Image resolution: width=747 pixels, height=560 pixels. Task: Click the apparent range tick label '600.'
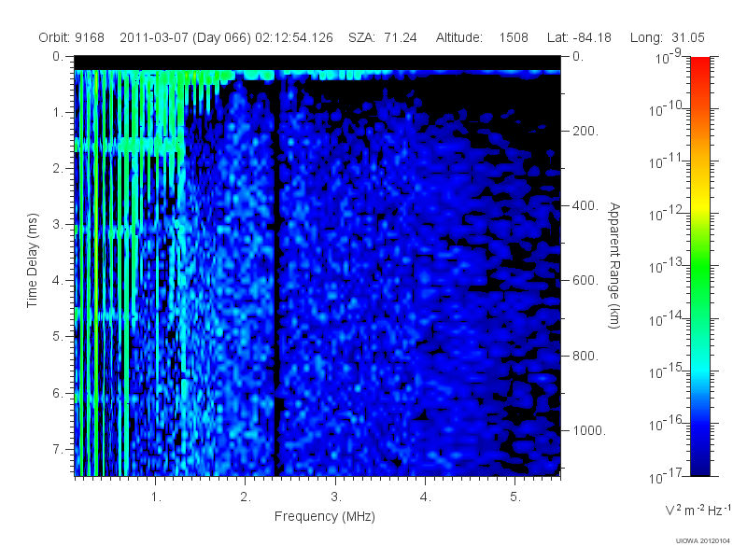[x=585, y=281]
